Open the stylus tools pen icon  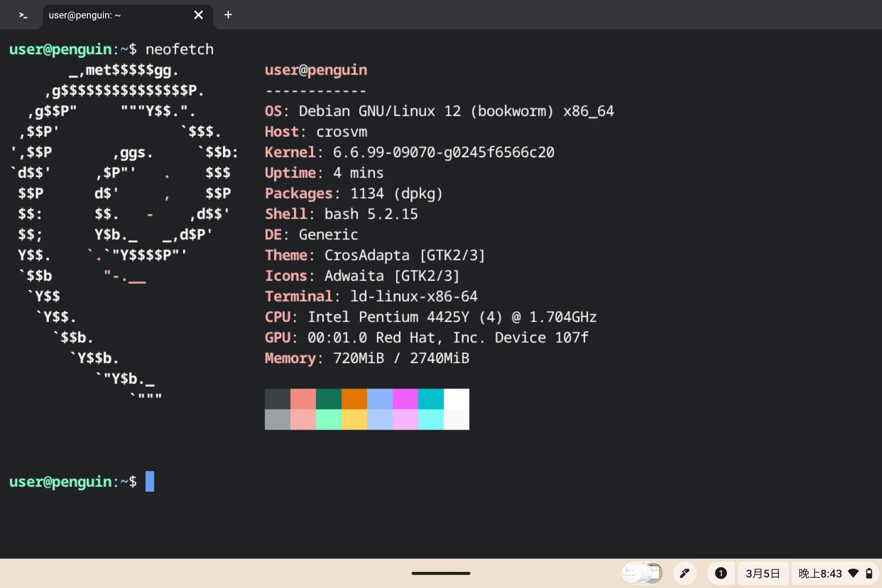click(684, 573)
